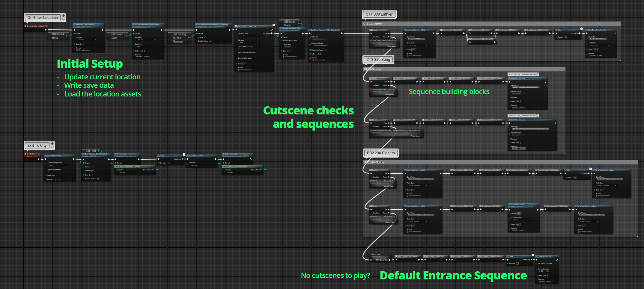The image size is (644, 289).
Task: Open Cursor Configuration dropdown on Disable Interactivity node
Action: 58,165
